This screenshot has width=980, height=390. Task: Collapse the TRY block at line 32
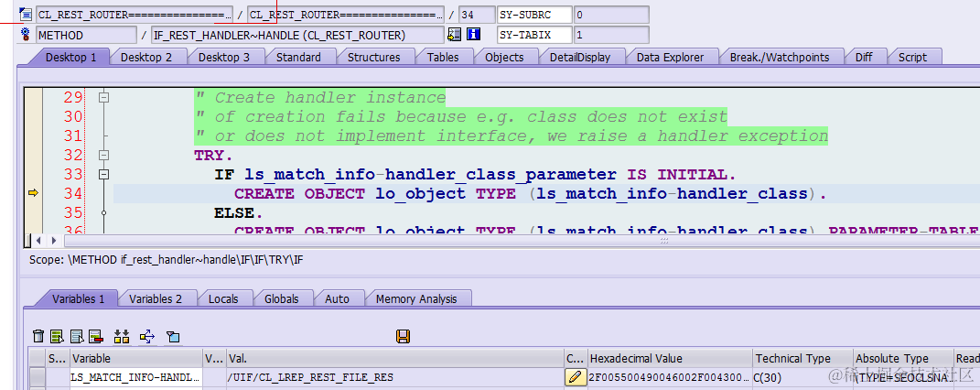103,155
